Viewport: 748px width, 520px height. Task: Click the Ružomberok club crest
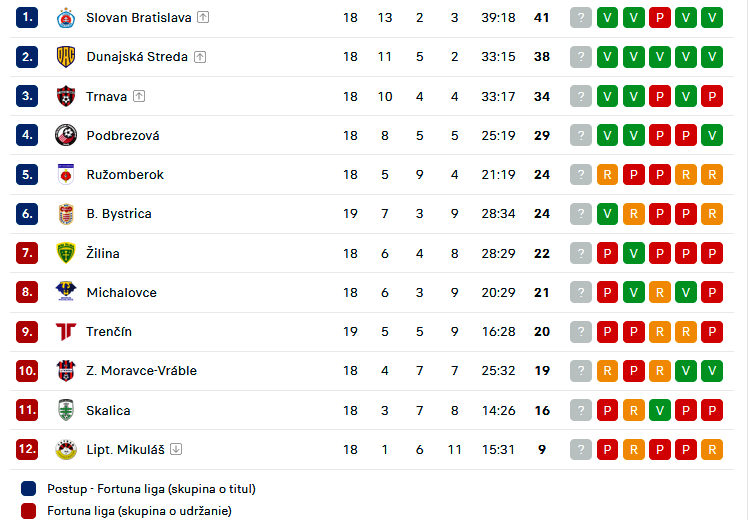coord(66,175)
